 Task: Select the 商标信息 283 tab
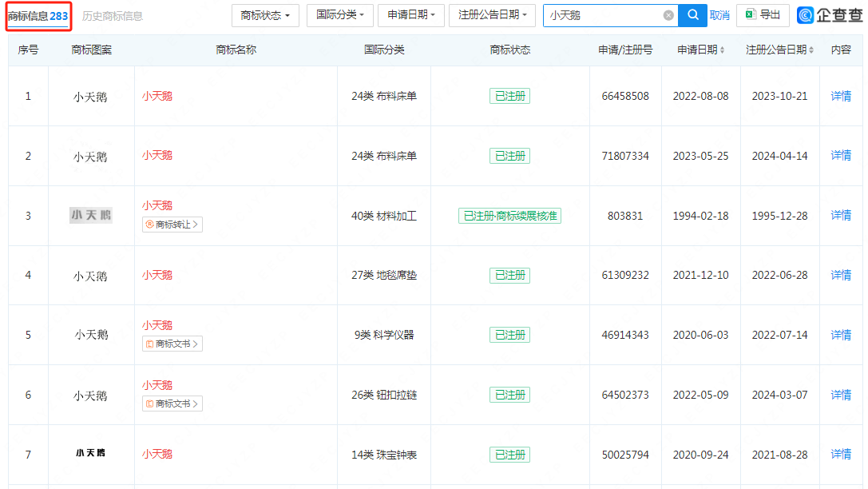point(38,16)
